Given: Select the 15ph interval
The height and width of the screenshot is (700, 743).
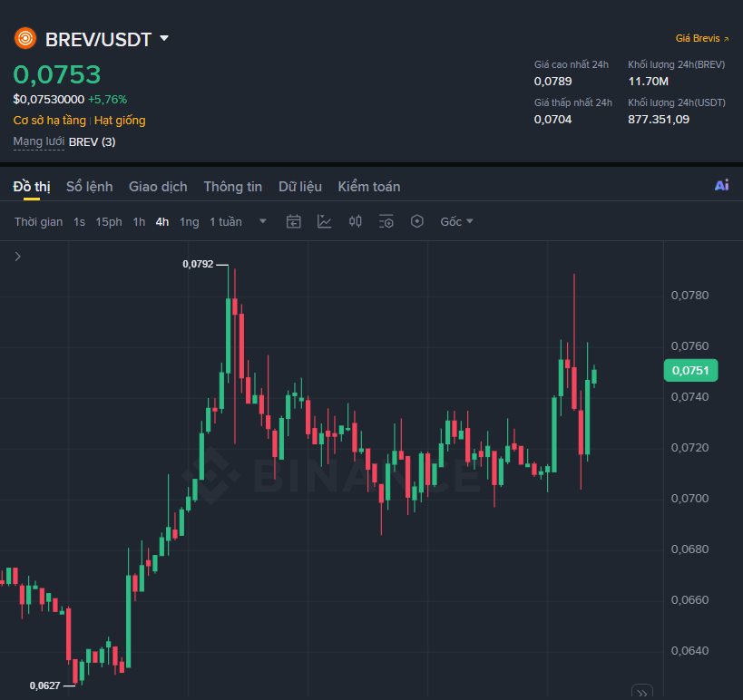Looking at the screenshot, I should (109, 221).
